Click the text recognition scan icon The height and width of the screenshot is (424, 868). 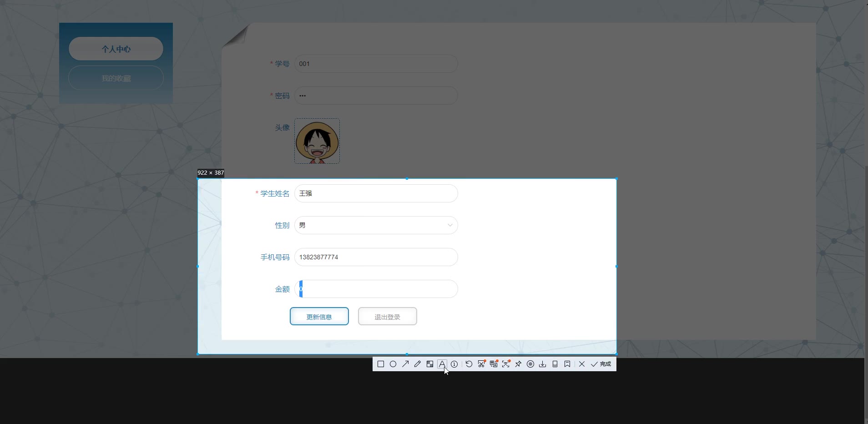point(506,364)
